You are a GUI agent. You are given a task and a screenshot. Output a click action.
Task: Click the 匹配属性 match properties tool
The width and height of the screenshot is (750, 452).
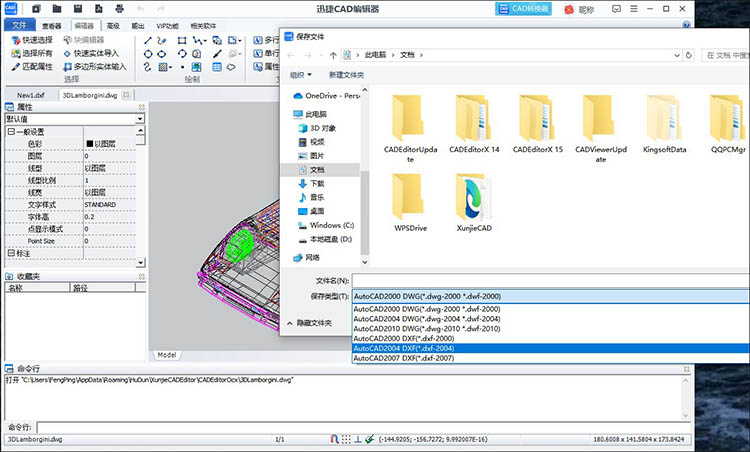point(32,66)
